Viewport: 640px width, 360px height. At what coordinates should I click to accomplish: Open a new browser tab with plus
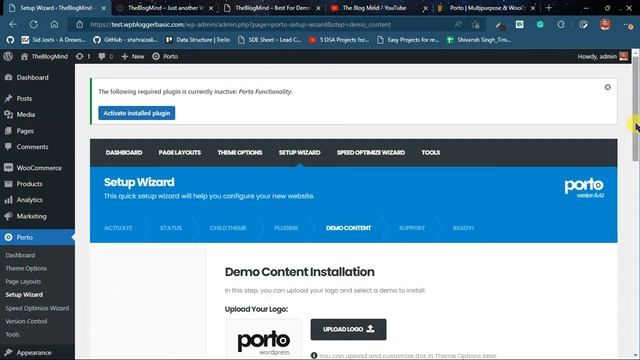[549, 8]
